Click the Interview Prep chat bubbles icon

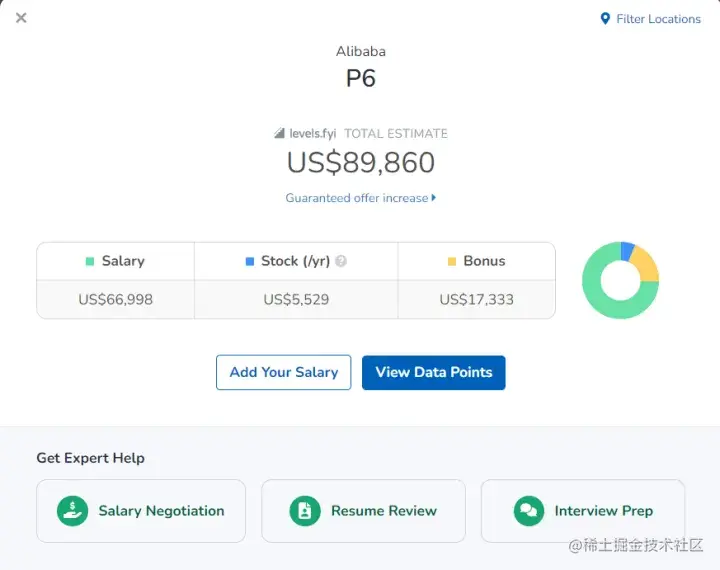click(x=529, y=511)
